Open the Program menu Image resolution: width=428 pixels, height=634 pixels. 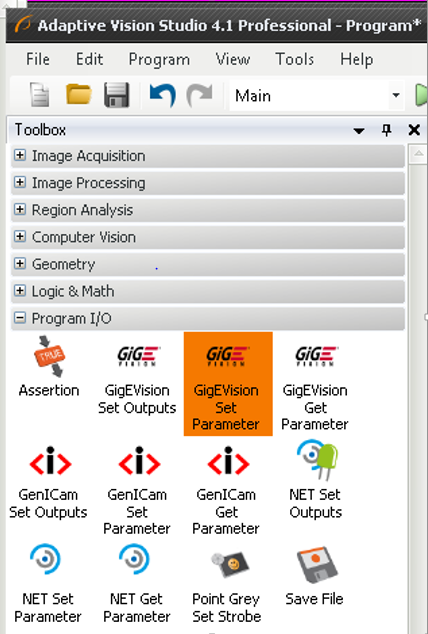159,59
